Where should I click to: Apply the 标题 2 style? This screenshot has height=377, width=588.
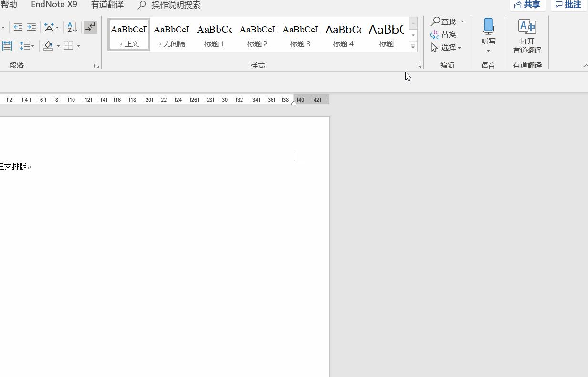click(258, 34)
